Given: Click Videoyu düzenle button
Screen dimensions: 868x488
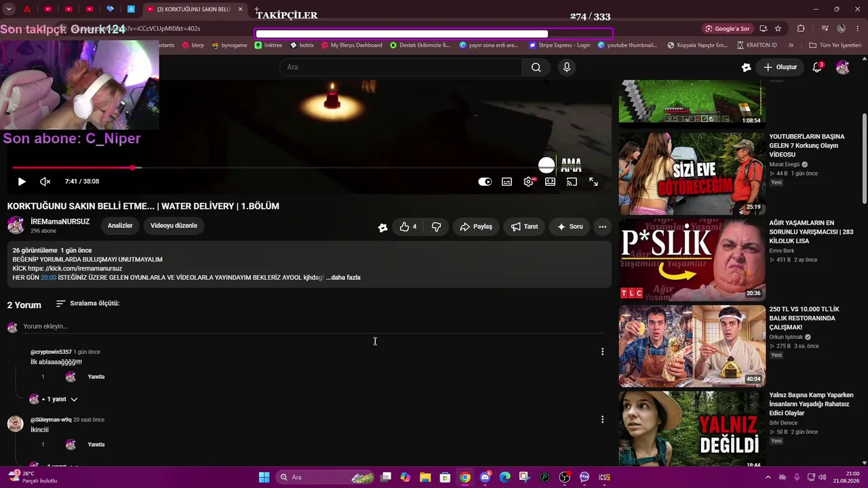Looking at the screenshot, I should coord(174,226).
